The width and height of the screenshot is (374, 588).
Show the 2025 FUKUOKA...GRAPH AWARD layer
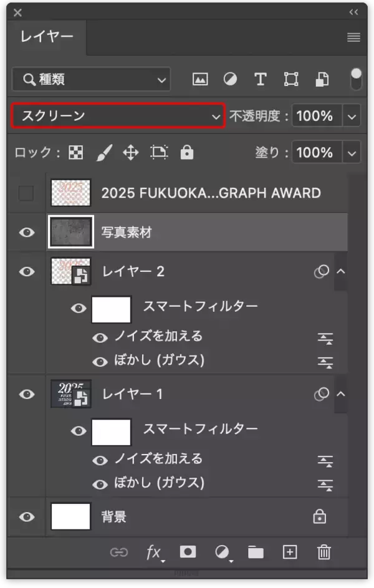[26, 193]
